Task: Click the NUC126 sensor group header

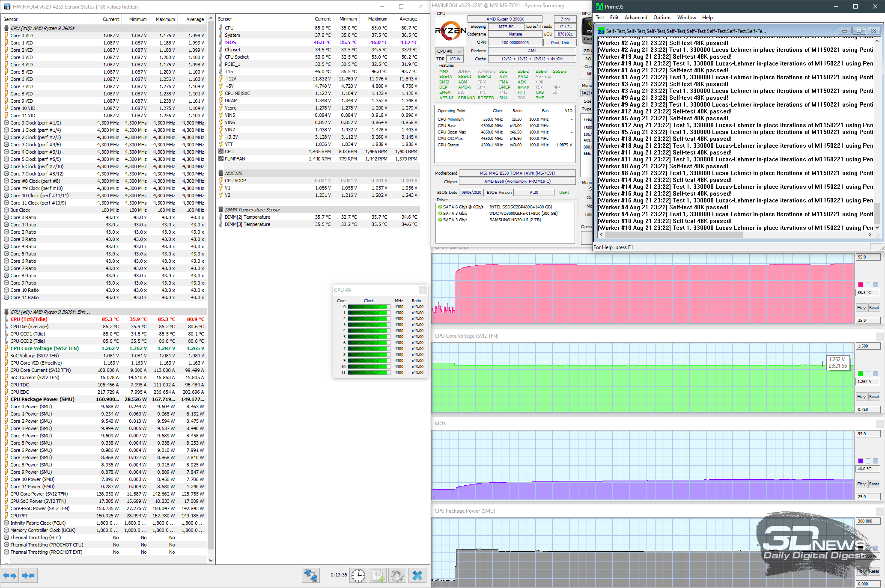Action: (x=318, y=173)
